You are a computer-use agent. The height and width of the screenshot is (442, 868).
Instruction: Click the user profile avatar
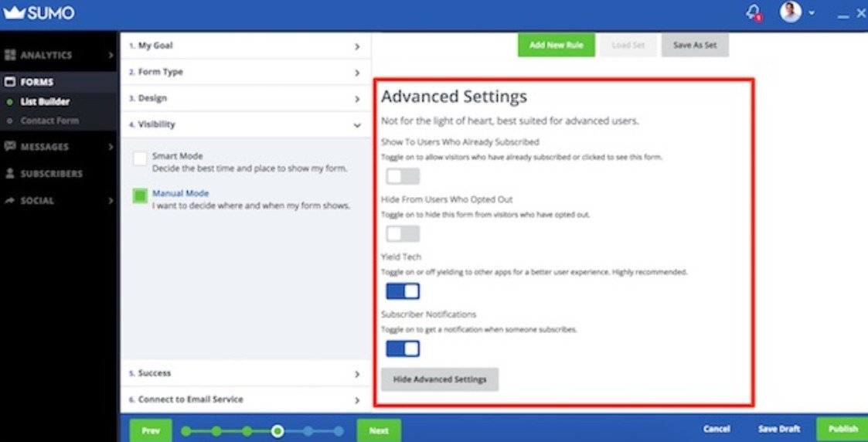click(790, 12)
